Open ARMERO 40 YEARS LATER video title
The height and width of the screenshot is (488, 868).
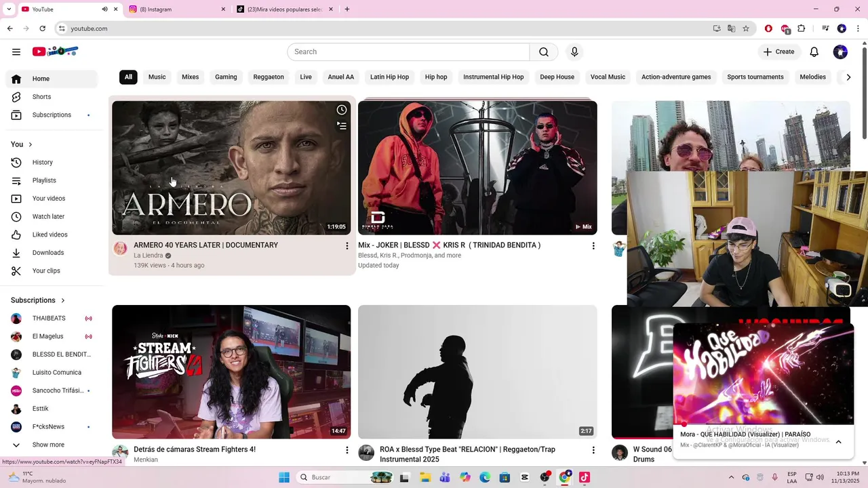tap(206, 245)
